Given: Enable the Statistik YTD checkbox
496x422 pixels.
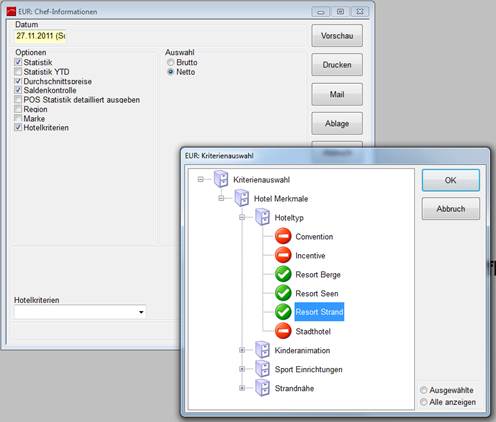Looking at the screenshot, I should click(x=18, y=72).
